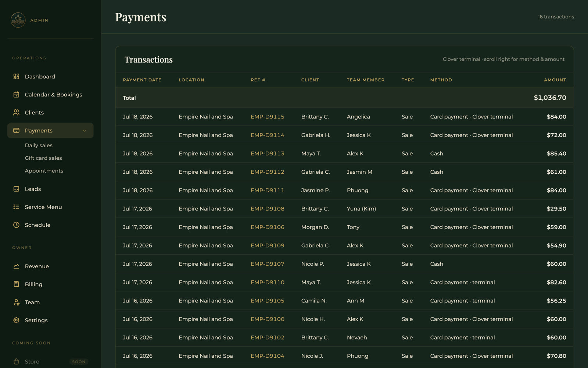Click the Leads inbox icon
588x368 pixels.
tap(16, 189)
